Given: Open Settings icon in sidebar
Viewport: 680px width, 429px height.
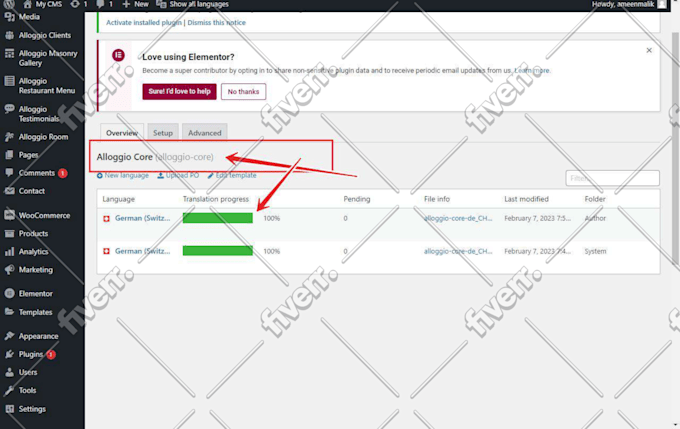Looking at the screenshot, I should pos(9,409).
